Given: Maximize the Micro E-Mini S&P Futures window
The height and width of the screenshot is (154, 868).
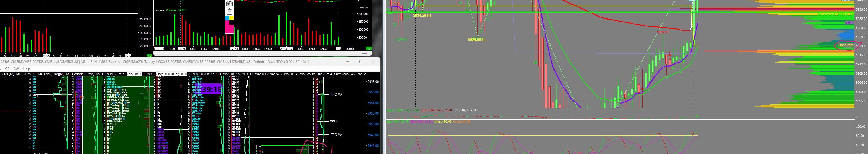Looking at the screenshot, I should [361, 61].
